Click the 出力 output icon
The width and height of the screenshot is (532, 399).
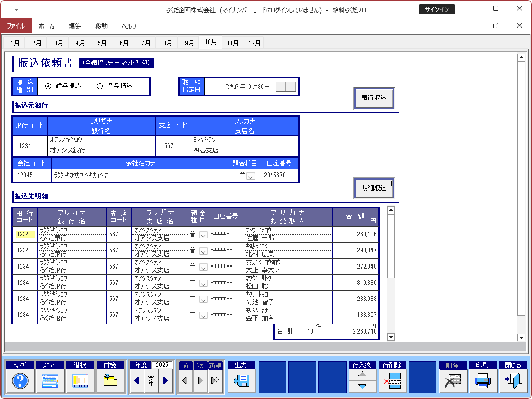click(x=241, y=381)
